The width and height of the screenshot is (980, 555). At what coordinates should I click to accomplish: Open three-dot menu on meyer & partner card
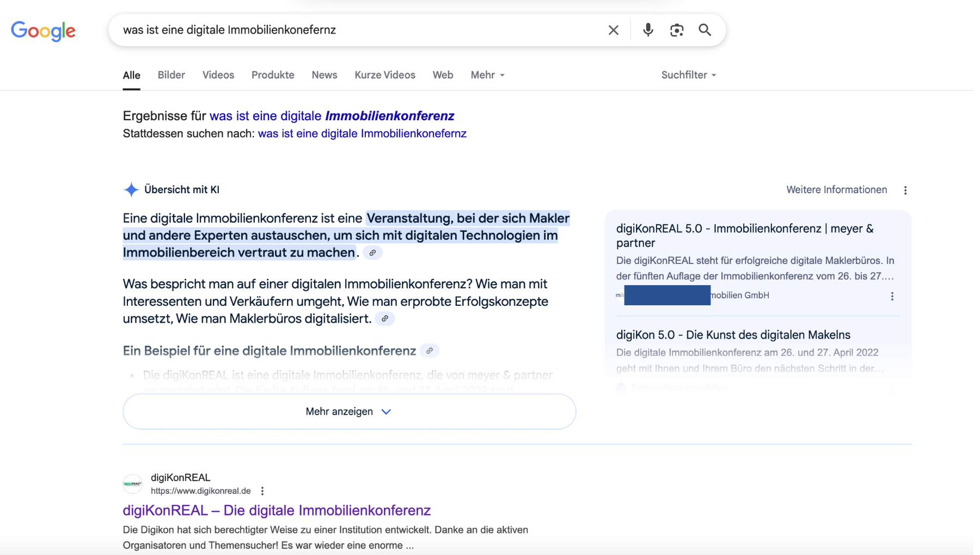point(892,296)
